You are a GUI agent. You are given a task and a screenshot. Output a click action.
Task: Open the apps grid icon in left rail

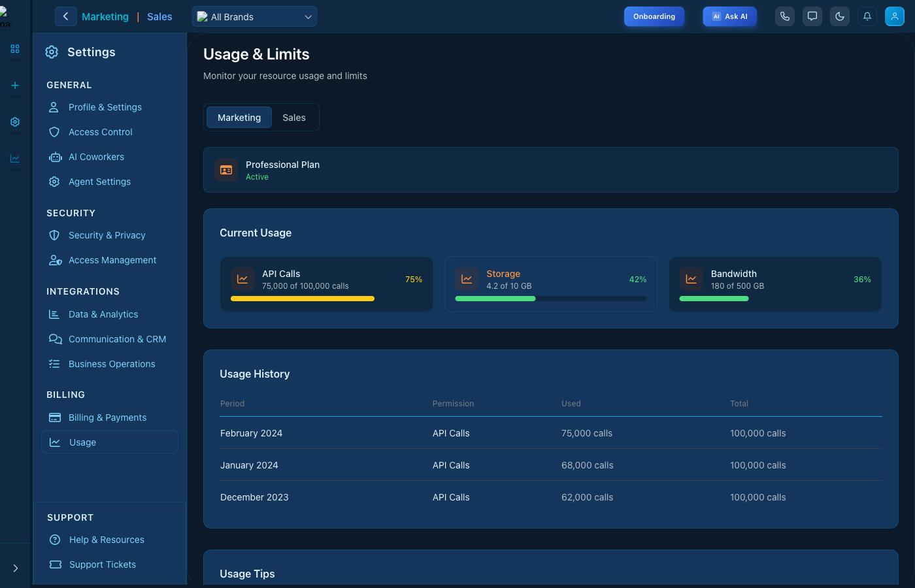tap(15, 49)
